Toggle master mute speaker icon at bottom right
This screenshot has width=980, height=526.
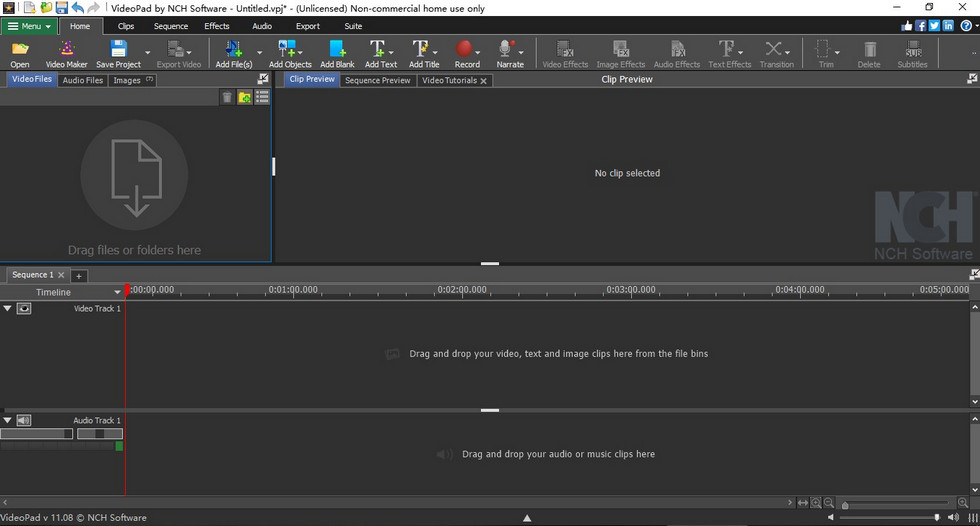coord(953,517)
